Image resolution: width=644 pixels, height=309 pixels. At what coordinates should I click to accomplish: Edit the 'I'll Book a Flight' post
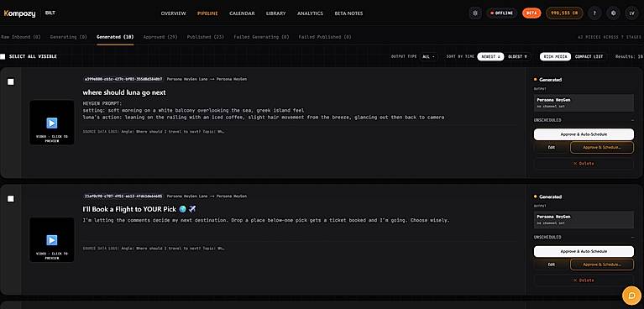[x=551, y=264]
